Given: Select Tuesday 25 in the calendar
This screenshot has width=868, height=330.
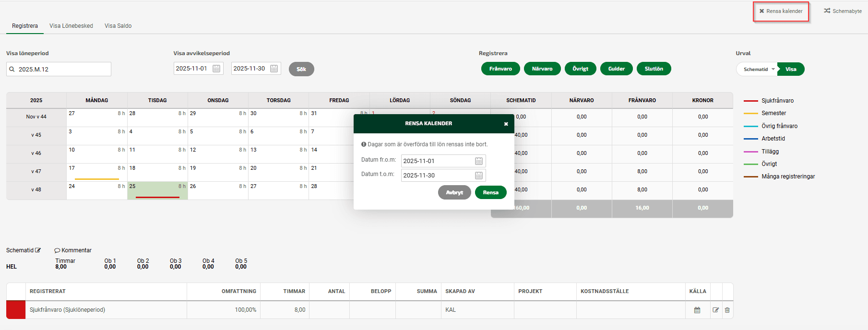Looking at the screenshot, I should pyautogui.click(x=157, y=190).
